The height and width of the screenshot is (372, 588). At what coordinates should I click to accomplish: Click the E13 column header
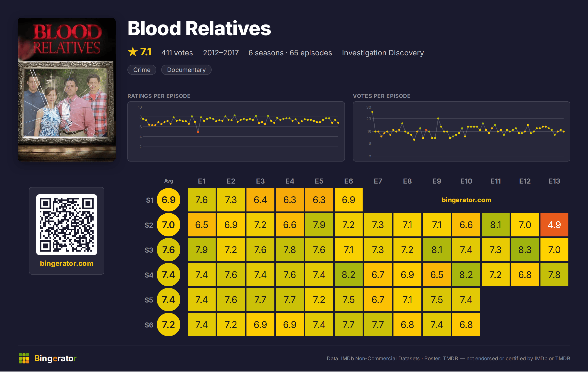coord(554,181)
